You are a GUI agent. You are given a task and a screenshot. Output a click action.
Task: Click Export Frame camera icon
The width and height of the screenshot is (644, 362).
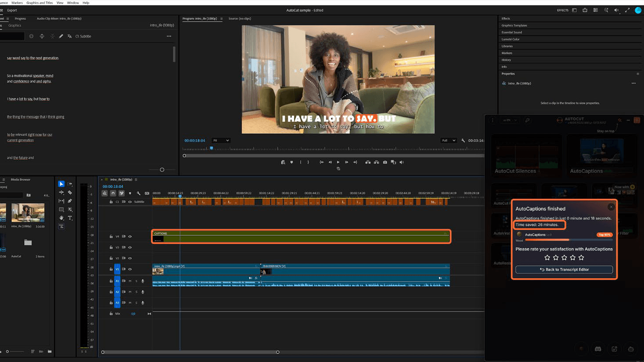[385, 162]
